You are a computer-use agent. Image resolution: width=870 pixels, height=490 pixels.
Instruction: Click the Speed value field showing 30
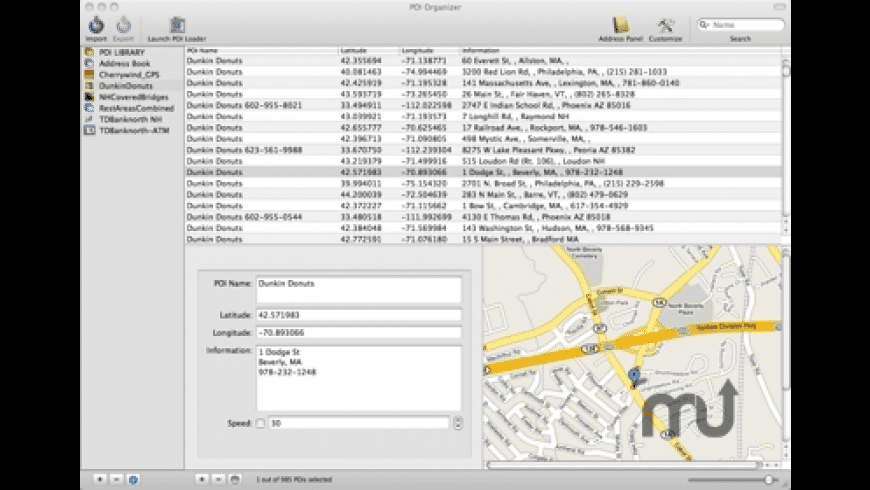(358, 423)
